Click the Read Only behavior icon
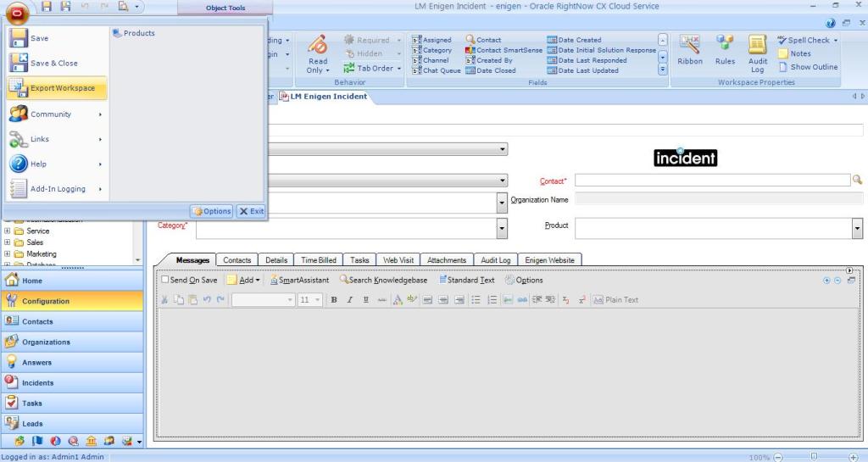868x462 pixels. 318,53
